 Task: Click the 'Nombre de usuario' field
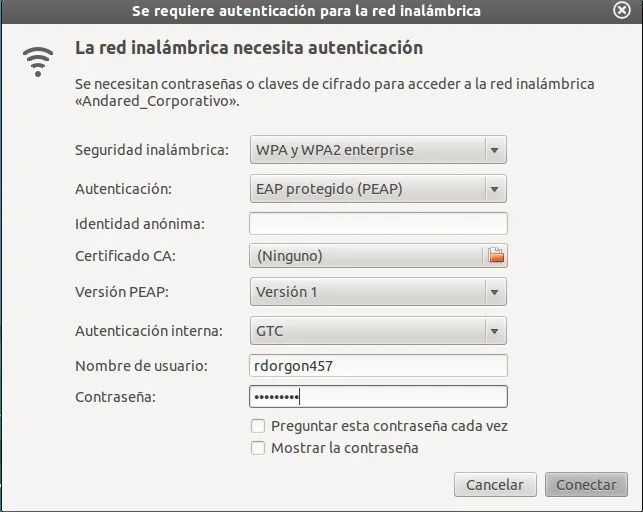(x=378, y=366)
